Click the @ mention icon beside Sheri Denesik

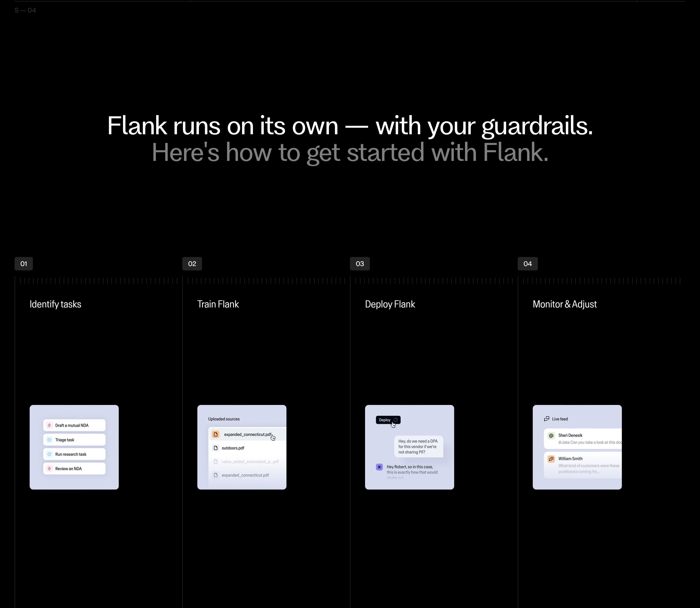coord(551,435)
